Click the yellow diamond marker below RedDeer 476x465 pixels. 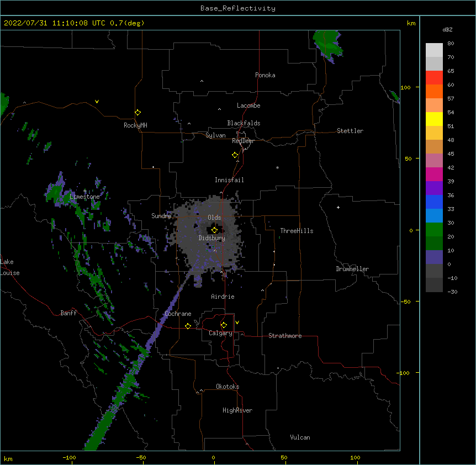[235, 155]
